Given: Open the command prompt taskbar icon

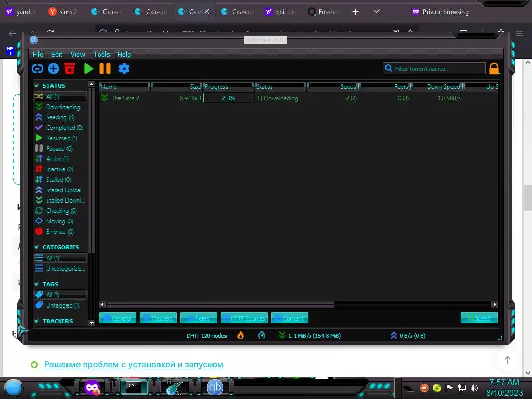Looking at the screenshot, I should (x=134, y=387).
